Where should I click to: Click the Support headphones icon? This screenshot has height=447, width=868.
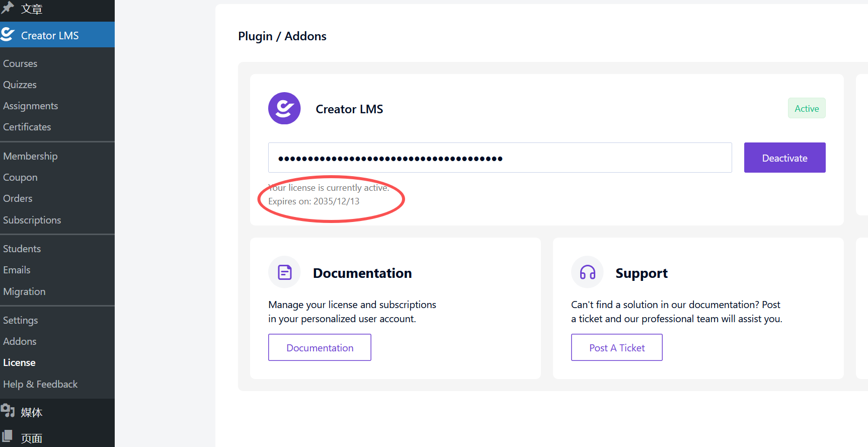pyautogui.click(x=587, y=272)
